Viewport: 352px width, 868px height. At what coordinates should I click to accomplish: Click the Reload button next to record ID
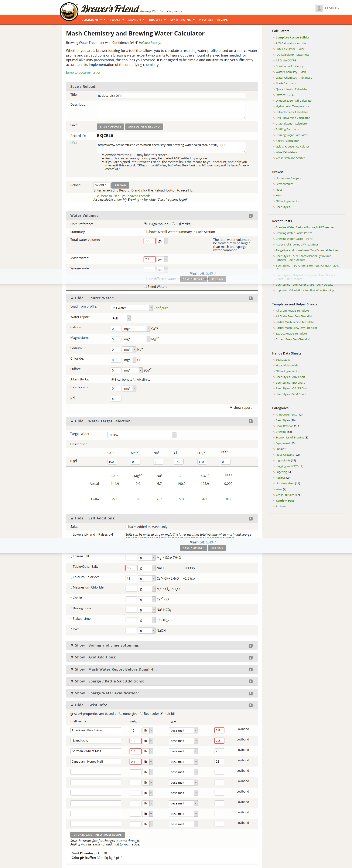pyautogui.click(x=120, y=185)
